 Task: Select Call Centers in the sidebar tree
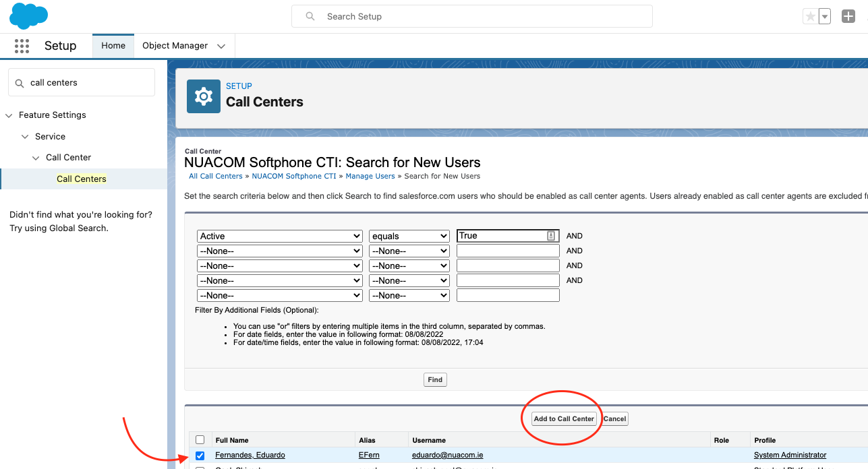pyautogui.click(x=82, y=179)
